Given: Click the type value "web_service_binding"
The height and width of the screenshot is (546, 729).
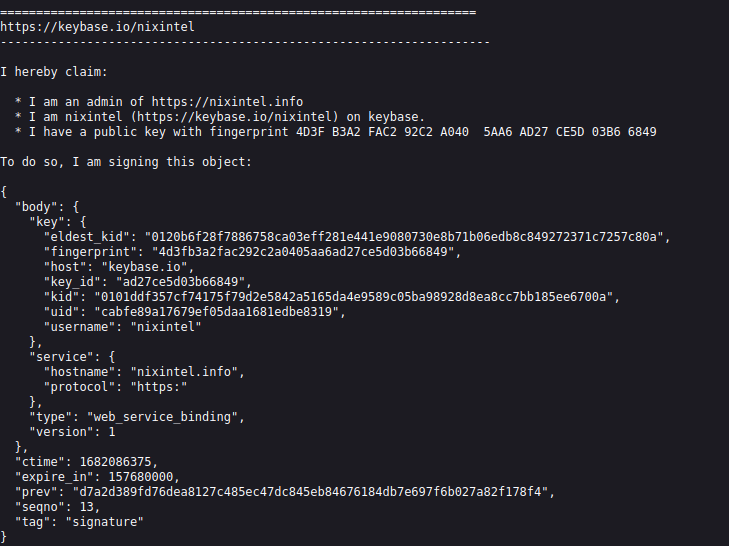Looking at the screenshot, I should tap(162, 417).
